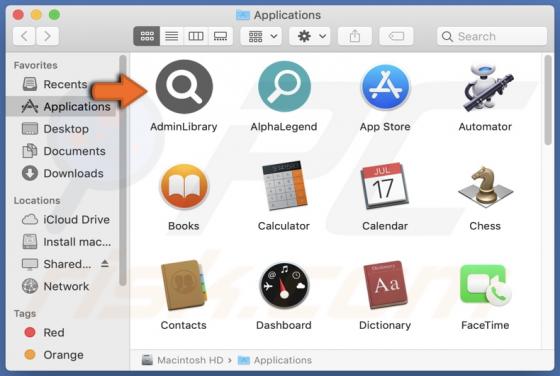Viewport: 560px width, 376px height.
Task: Close the Finder window
Action: 18,15
